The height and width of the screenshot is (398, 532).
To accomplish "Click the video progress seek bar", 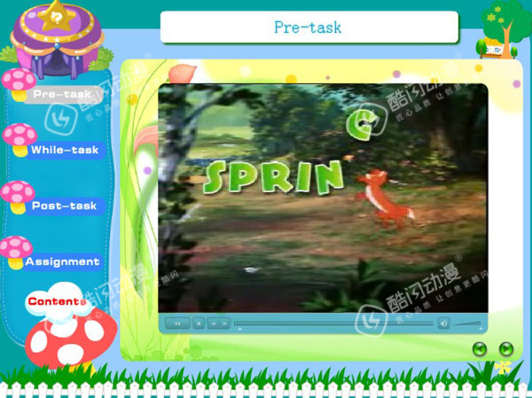I will [x=333, y=324].
